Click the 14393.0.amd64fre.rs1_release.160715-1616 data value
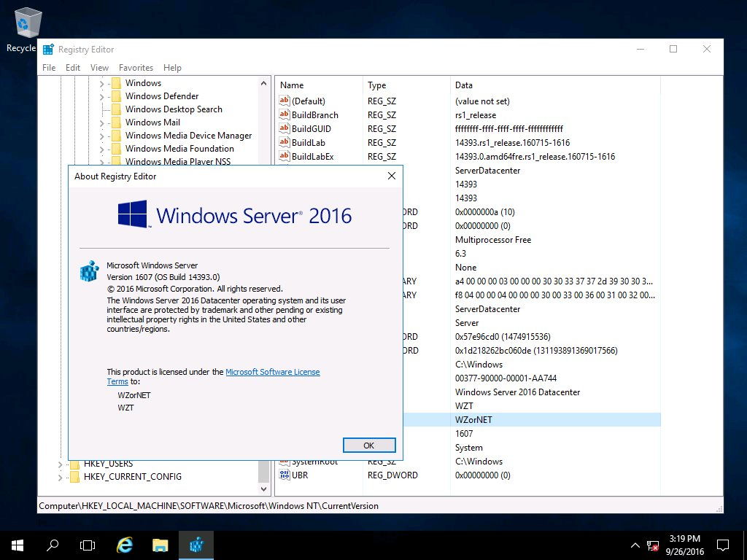 (x=535, y=156)
